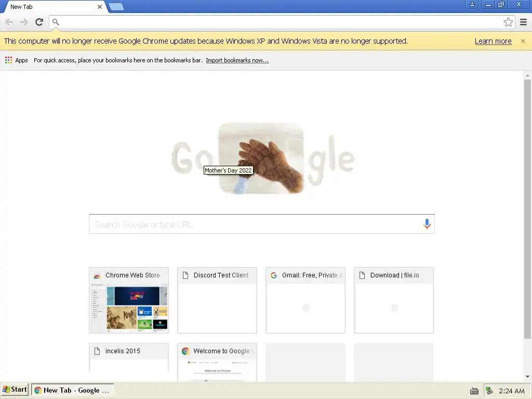Go back with the back arrow
Screen dimensions: 532x399
(9, 22)
